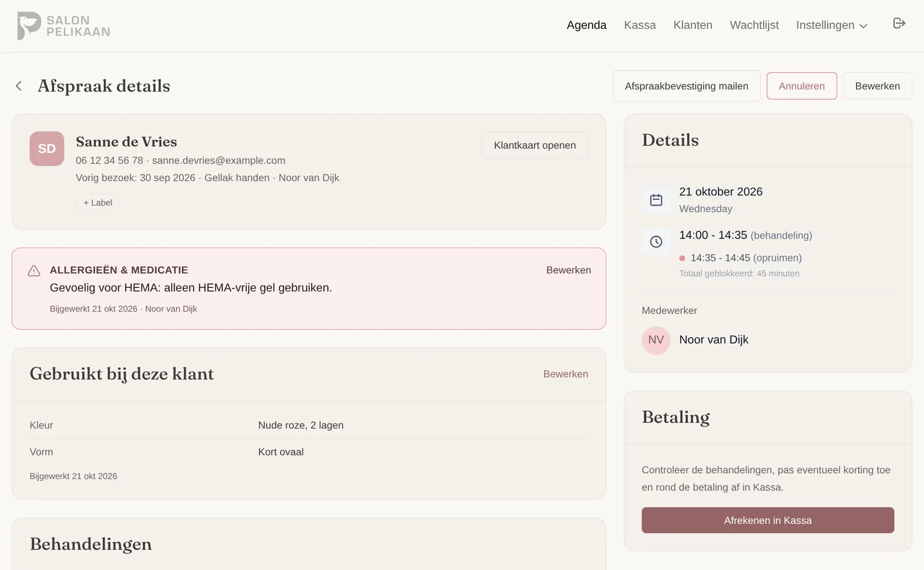Open customer card via Klantkaart openen
The width and height of the screenshot is (924, 570).
coord(535,145)
